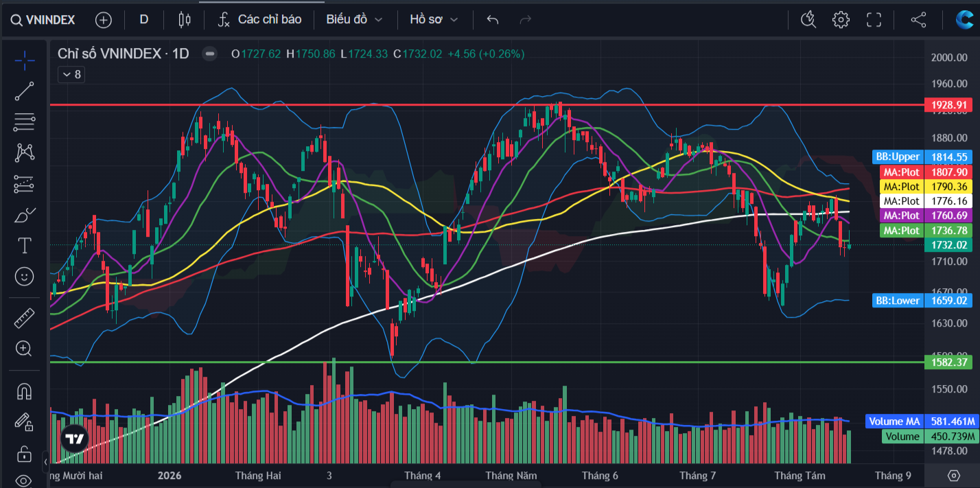Click the blue C logo

[x=964, y=19]
